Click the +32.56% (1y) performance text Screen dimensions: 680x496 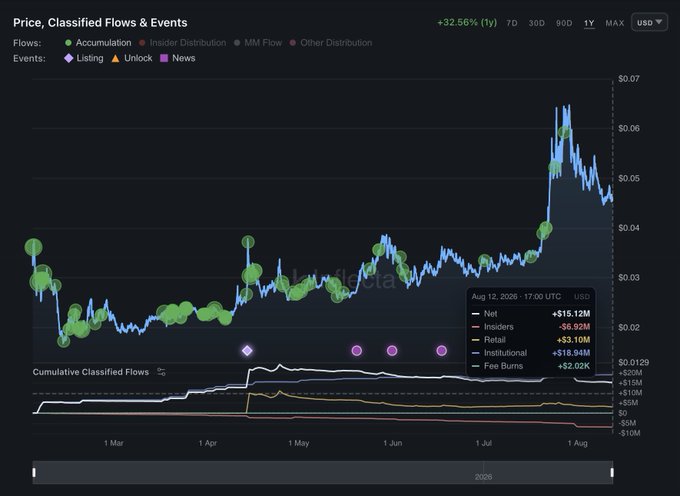point(467,23)
